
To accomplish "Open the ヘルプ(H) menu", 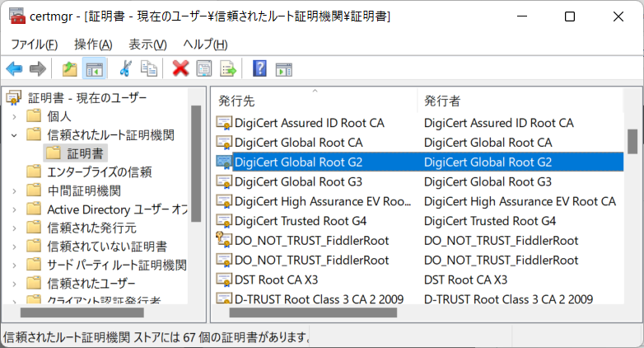I will (x=205, y=45).
